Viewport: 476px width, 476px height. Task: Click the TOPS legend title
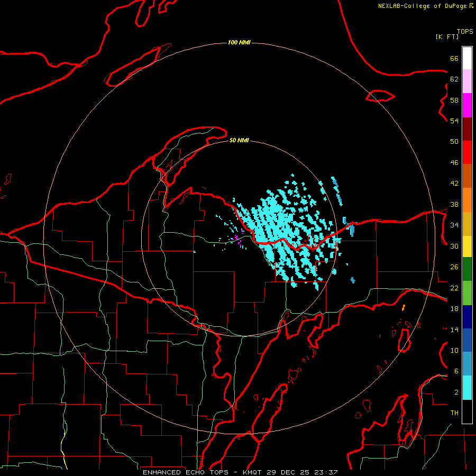[x=465, y=32]
